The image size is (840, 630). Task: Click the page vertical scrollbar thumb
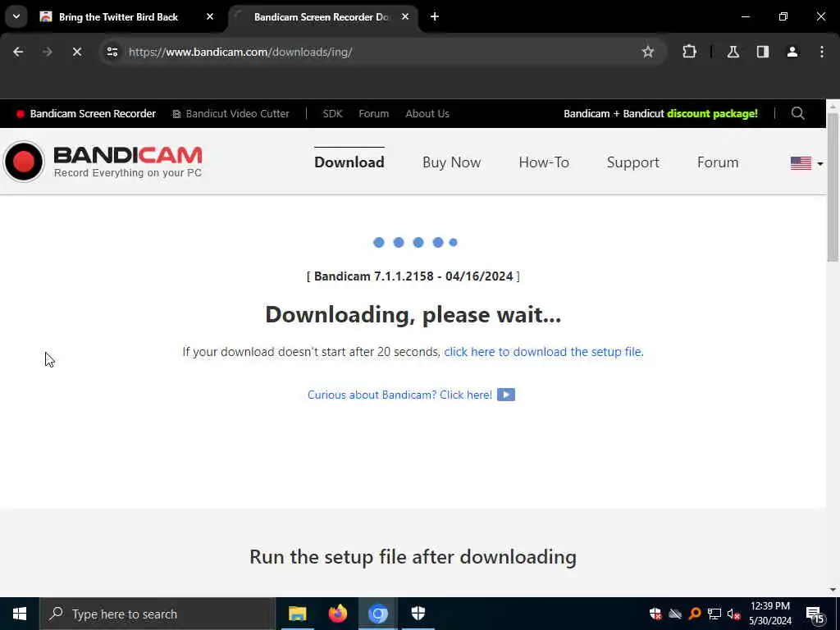point(833,187)
